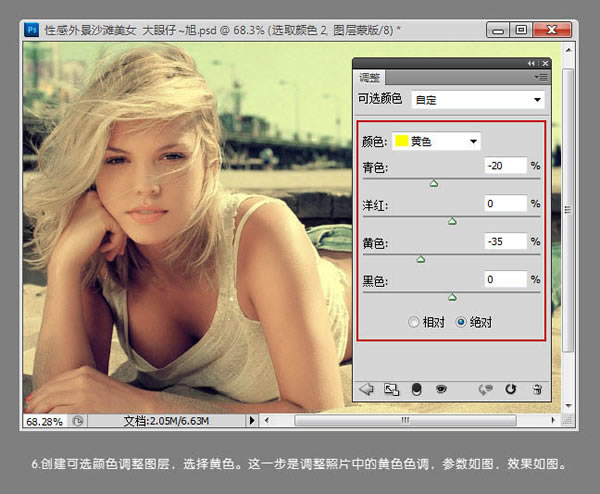Click the 黄色 value field showing -35
Image resolution: width=600 pixels, height=494 pixels.
505,242
